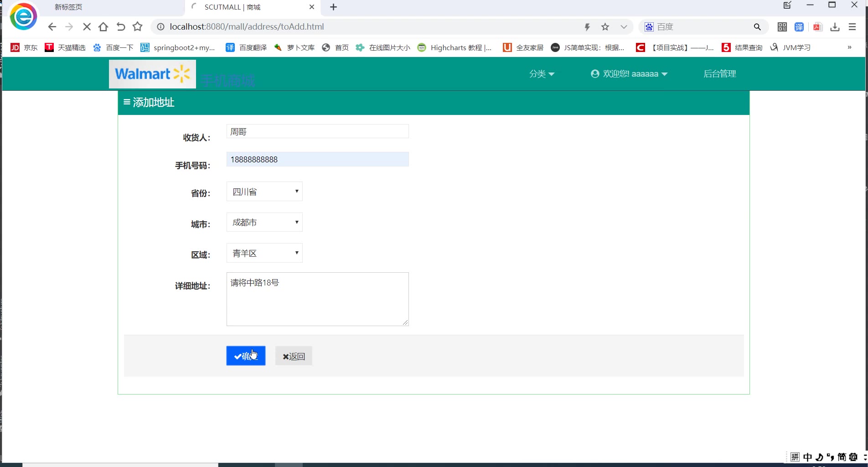The image size is (868, 467).
Task: Click the blue 确定 confirm button
Action: (246, 356)
